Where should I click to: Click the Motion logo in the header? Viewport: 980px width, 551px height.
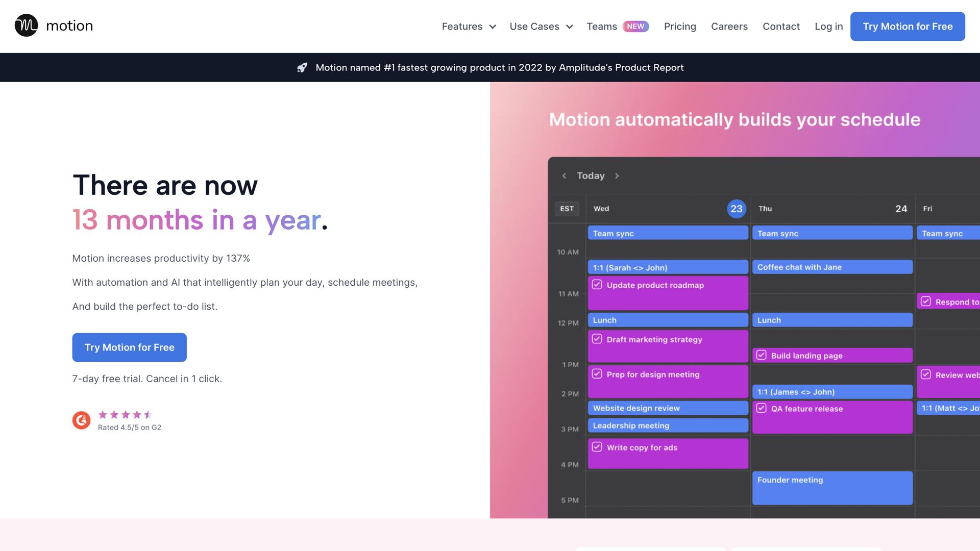tap(53, 26)
